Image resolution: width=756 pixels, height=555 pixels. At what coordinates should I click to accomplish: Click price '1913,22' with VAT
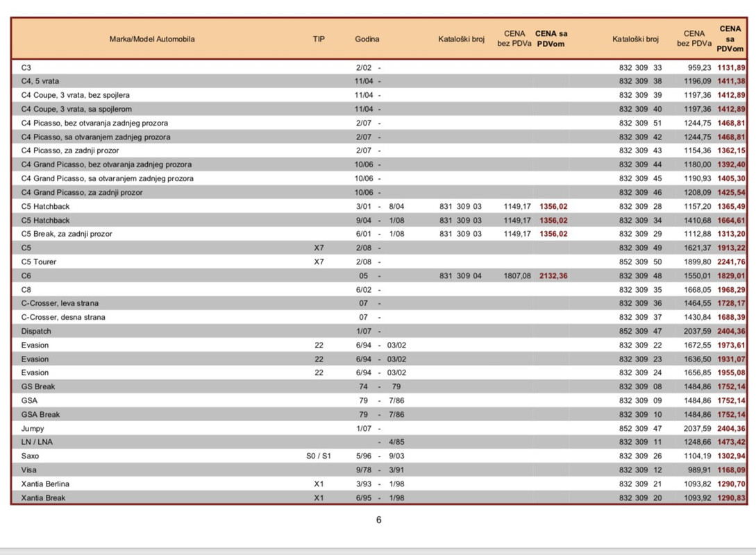coord(731,248)
